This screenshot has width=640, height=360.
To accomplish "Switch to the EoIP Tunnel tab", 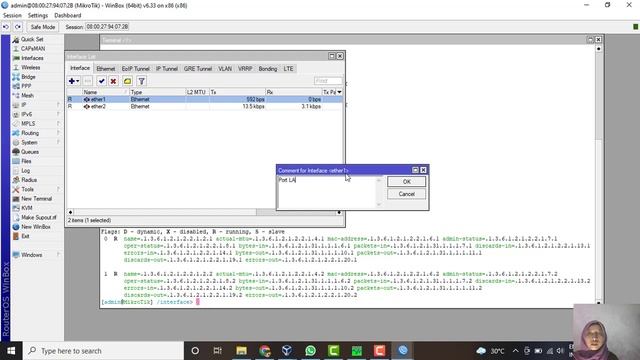I will click(x=136, y=69).
